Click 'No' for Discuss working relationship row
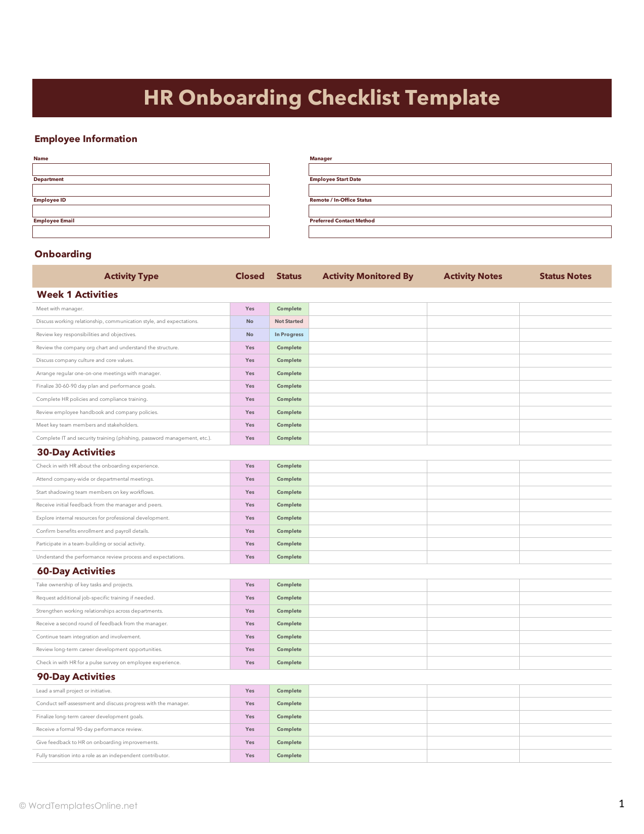The image size is (644, 834). tap(250, 321)
